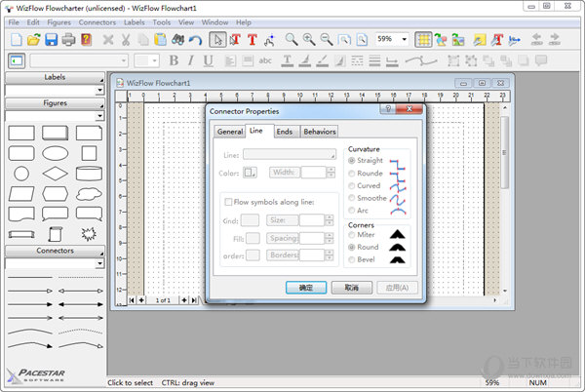585x392 pixels.
Task: Toggle the grid display icon
Action: 423,39
